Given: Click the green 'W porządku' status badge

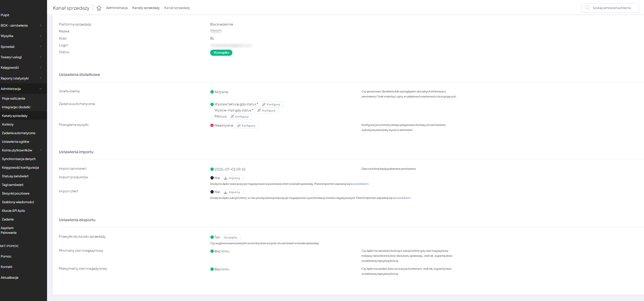Looking at the screenshot, I should [221, 53].
